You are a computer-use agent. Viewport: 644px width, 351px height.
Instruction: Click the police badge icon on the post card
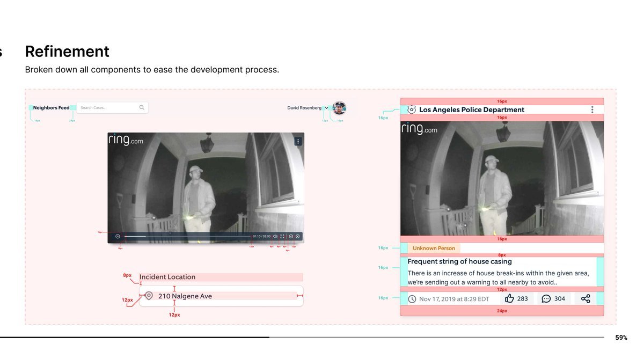tap(412, 109)
